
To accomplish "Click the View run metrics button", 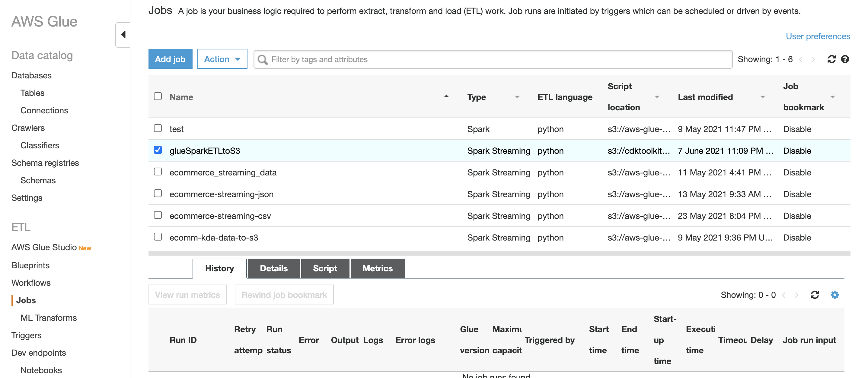I will pyautogui.click(x=187, y=295).
